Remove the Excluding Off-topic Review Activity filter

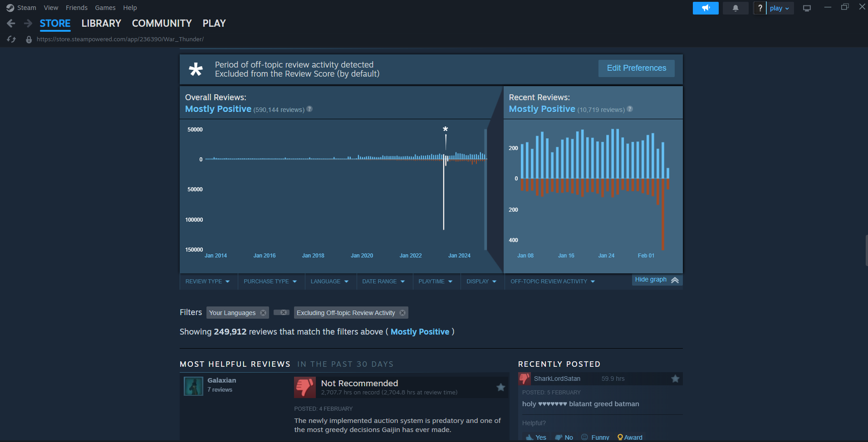[x=402, y=312]
